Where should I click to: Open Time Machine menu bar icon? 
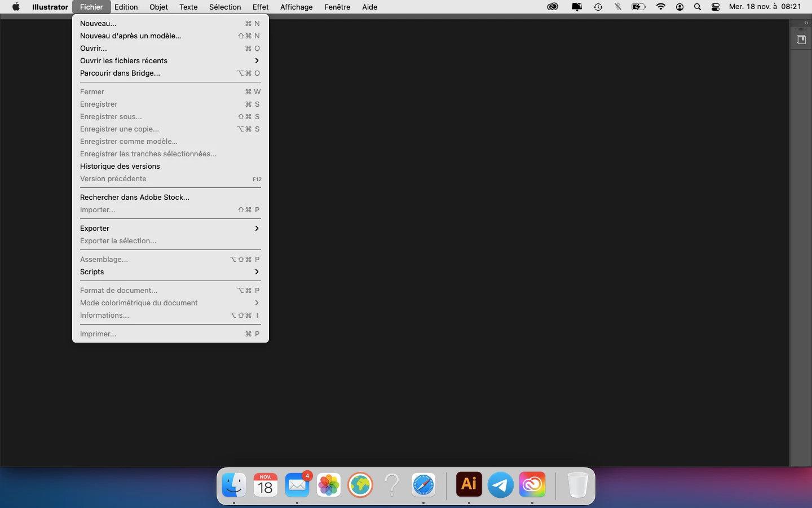point(598,7)
